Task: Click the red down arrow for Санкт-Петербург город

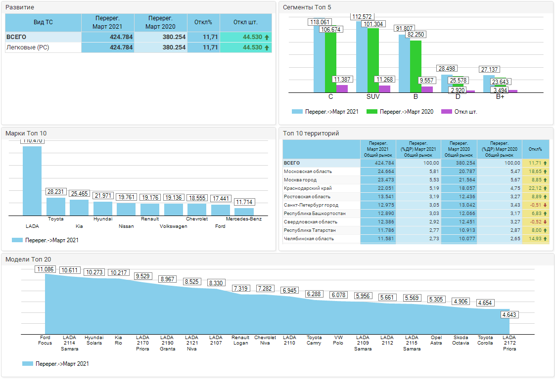Action: (x=545, y=205)
